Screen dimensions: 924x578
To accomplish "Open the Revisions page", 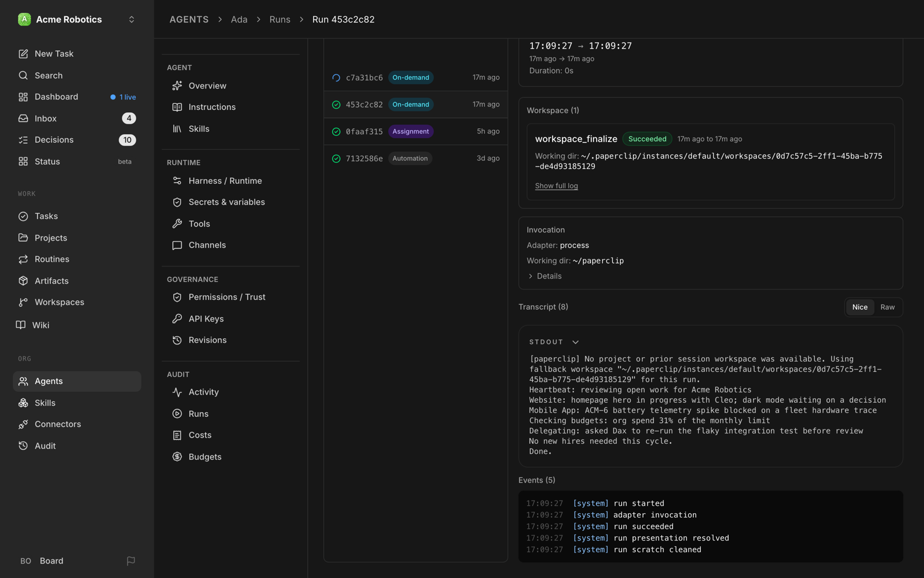I will pyautogui.click(x=230, y=340).
